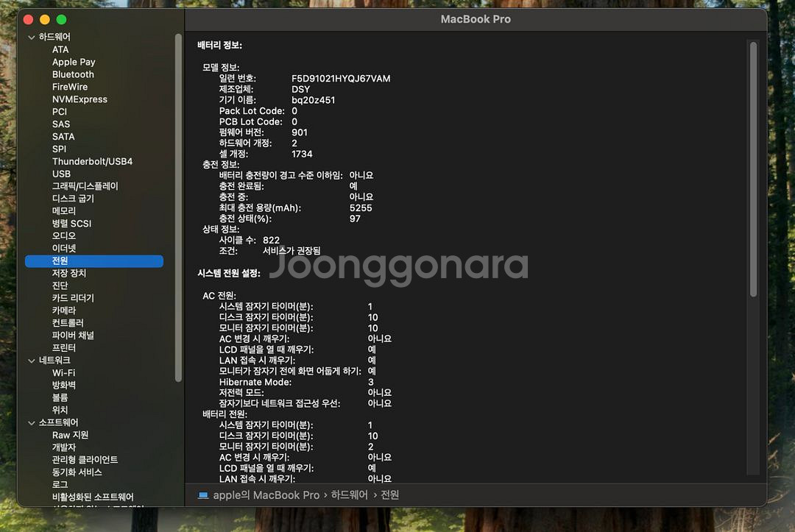Collapse the 소프트웨어 section chevron

[31, 422]
